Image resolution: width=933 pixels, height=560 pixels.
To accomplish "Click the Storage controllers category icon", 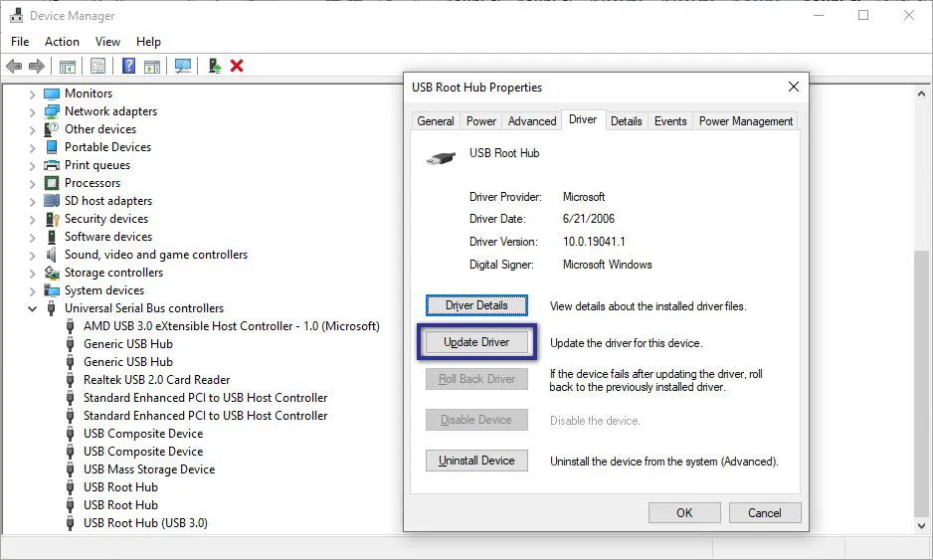I will [x=52, y=273].
